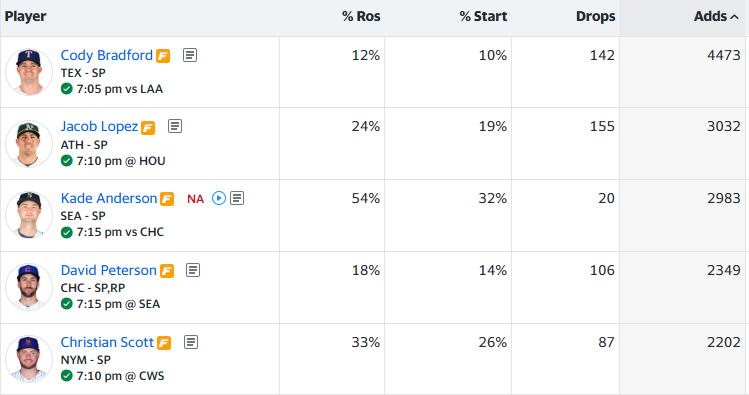The height and width of the screenshot is (395, 749).
Task: Click green check status for Jacob Lopez's game
Action: pyautogui.click(x=66, y=161)
